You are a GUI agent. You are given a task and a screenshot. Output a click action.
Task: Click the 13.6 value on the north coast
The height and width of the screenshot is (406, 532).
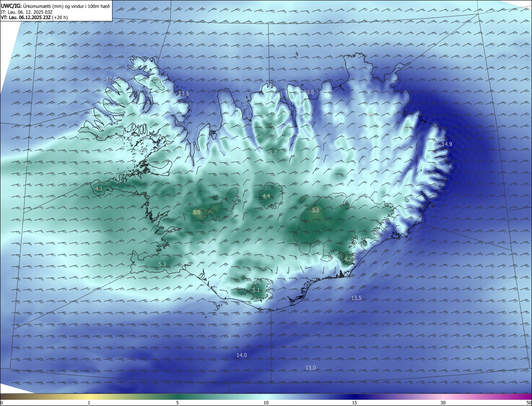[x=309, y=92]
